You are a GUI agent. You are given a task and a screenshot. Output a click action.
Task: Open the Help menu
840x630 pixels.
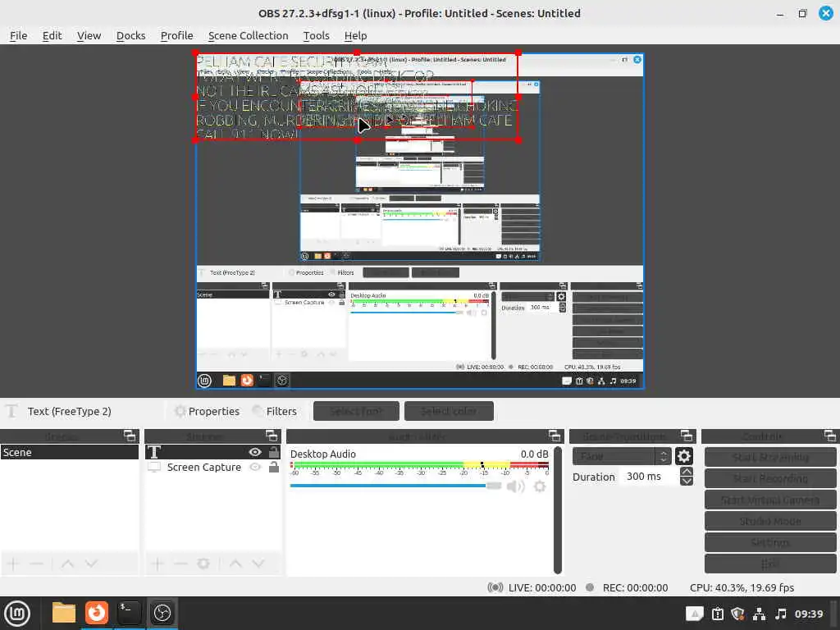coord(355,35)
